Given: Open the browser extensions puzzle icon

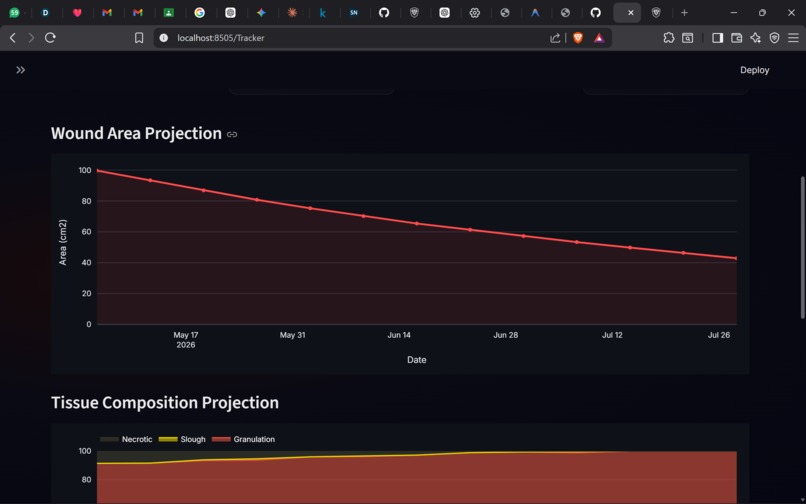Looking at the screenshot, I should 668,38.
